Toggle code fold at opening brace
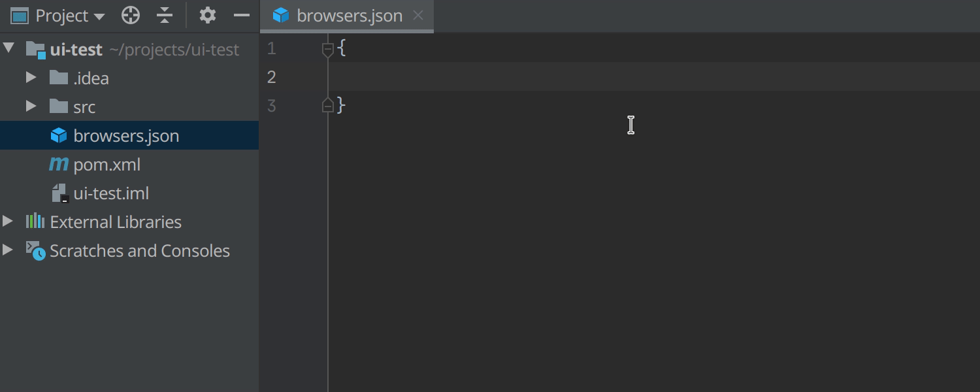Viewport: 980px width, 392px height. coord(328,49)
